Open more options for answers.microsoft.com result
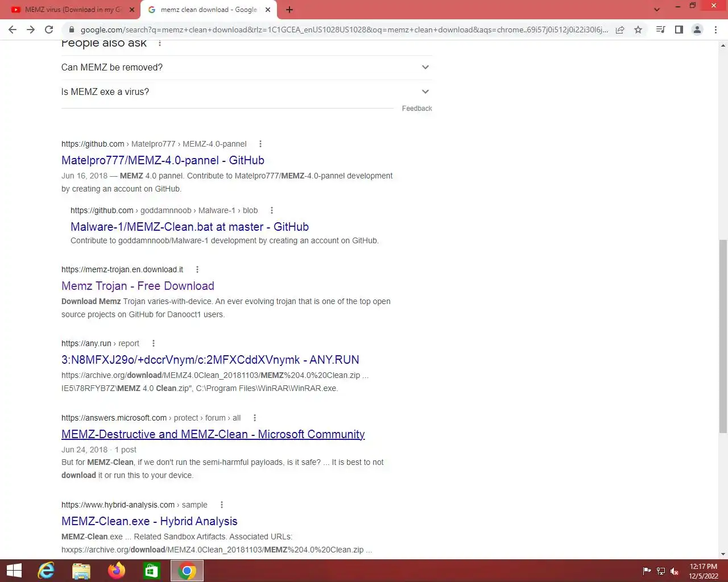The height and width of the screenshot is (582, 728). pos(254,418)
